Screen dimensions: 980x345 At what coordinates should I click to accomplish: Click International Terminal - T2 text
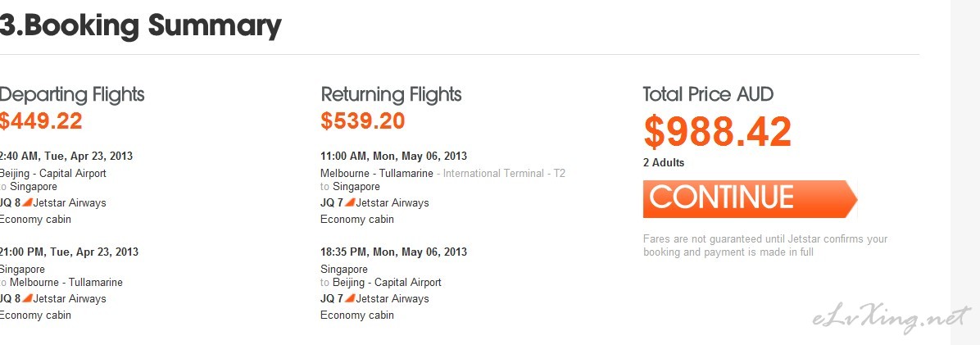tap(504, 174)
